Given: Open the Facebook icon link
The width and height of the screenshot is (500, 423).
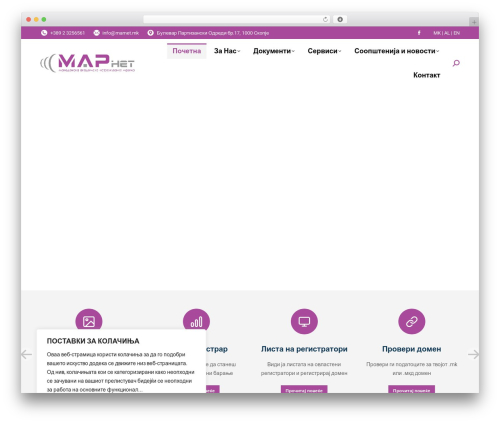Looking at the screenshot, I should tap(419, 33).
